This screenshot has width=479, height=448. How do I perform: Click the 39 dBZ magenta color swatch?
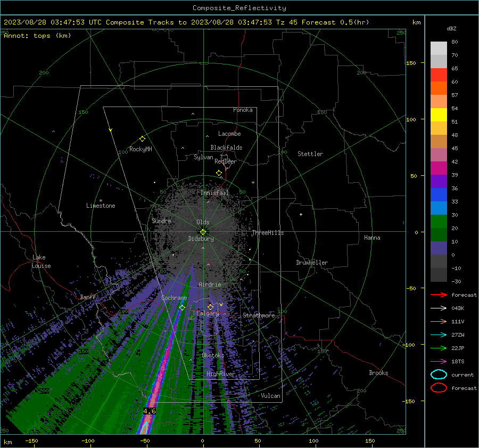tap(439, 168)
